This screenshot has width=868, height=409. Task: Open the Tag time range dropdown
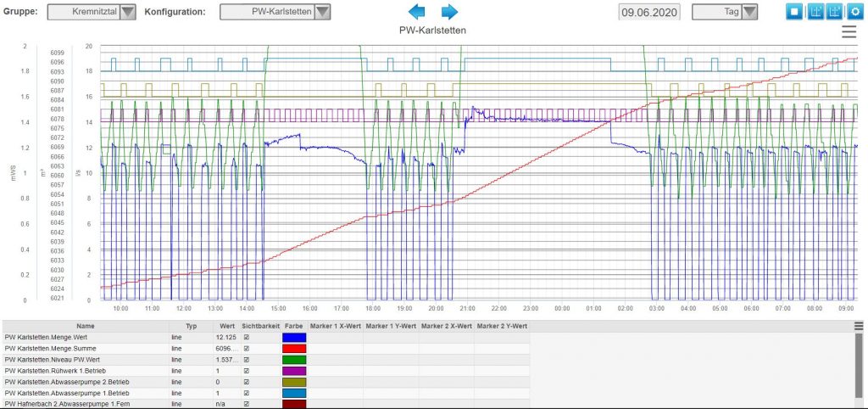tap(725, 12)
